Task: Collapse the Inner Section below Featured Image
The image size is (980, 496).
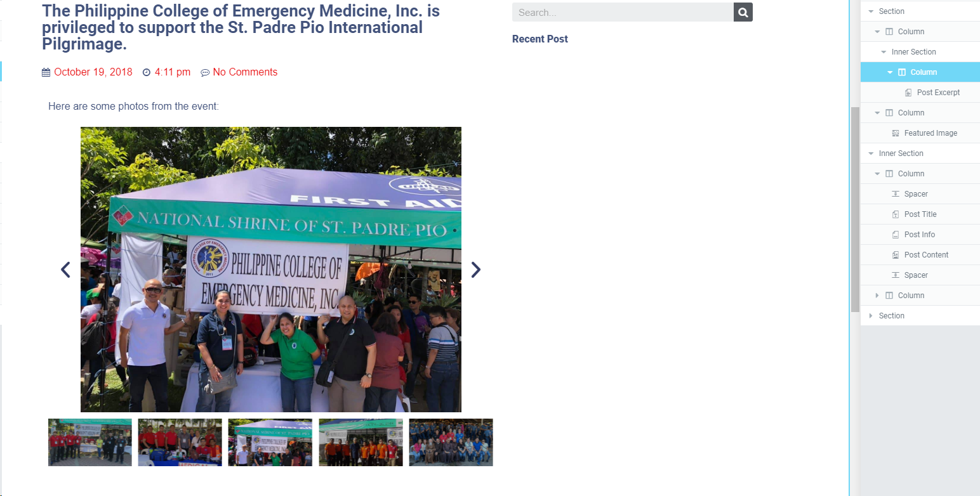Action: coord(871,153)
